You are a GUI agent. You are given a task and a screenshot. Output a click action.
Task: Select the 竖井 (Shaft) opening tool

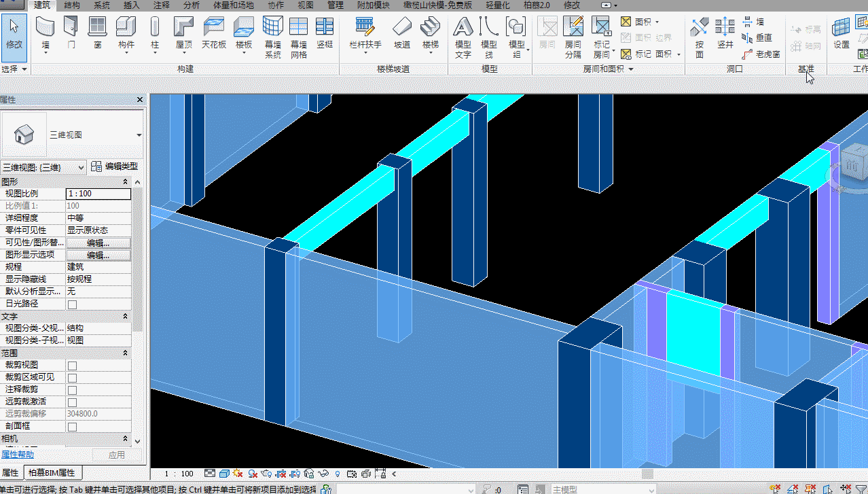(725, 34)
